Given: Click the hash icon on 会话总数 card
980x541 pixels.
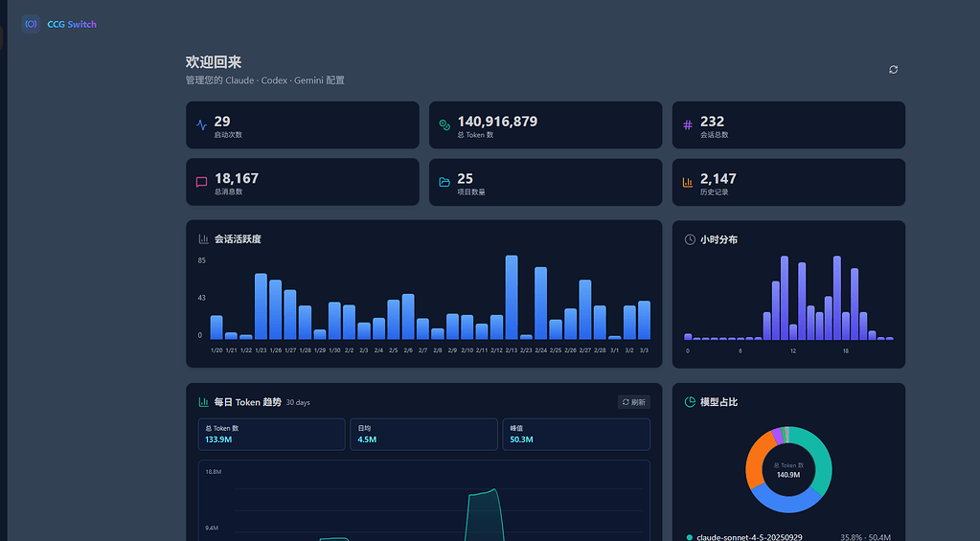Looking at the screenshot, I should (688, 124).
